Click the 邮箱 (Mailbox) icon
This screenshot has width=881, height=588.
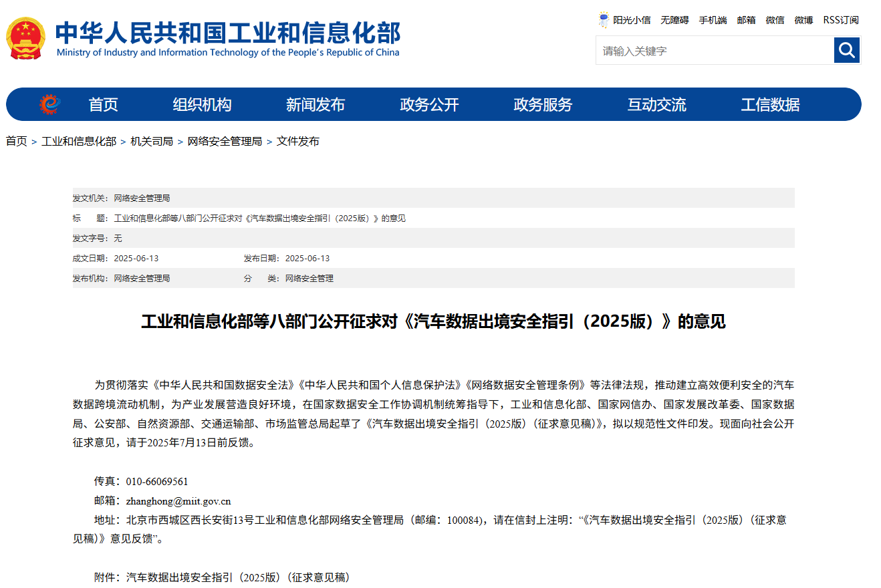click(x=746, y=19)
